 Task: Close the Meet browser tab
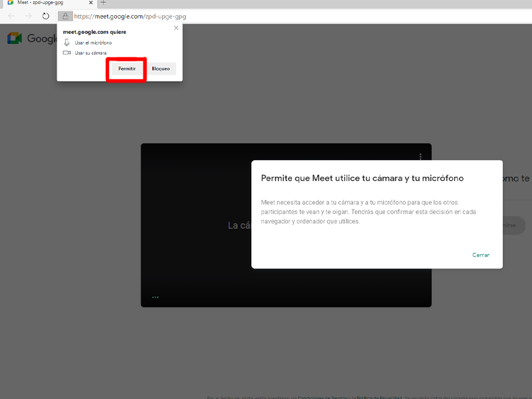coord(90,3)
